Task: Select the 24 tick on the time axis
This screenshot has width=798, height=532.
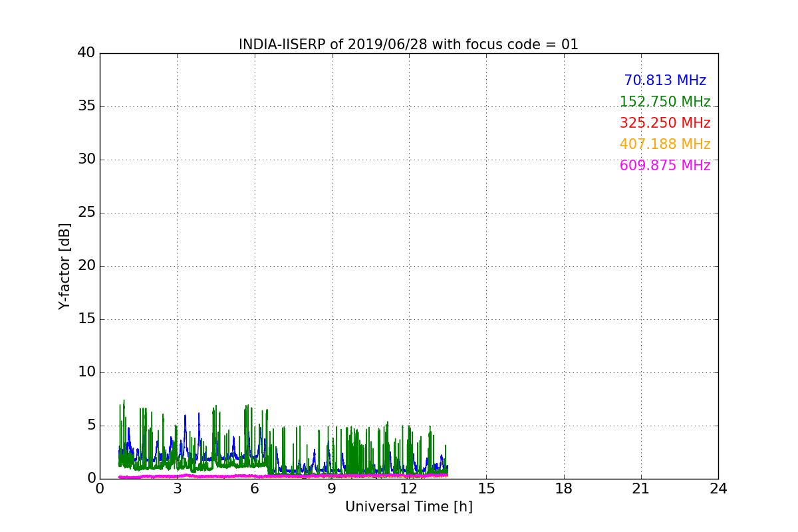Action: [718, 488]
